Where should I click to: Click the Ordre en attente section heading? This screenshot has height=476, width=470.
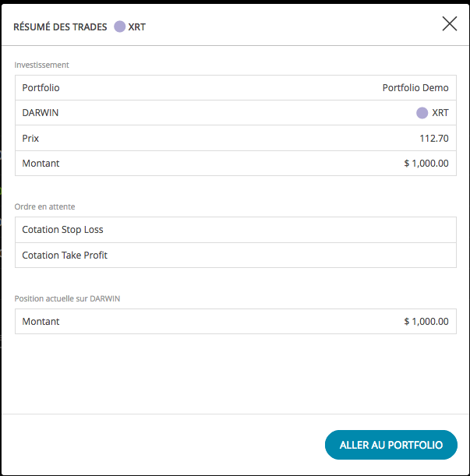pyautogui.click(x=44, y=206)
